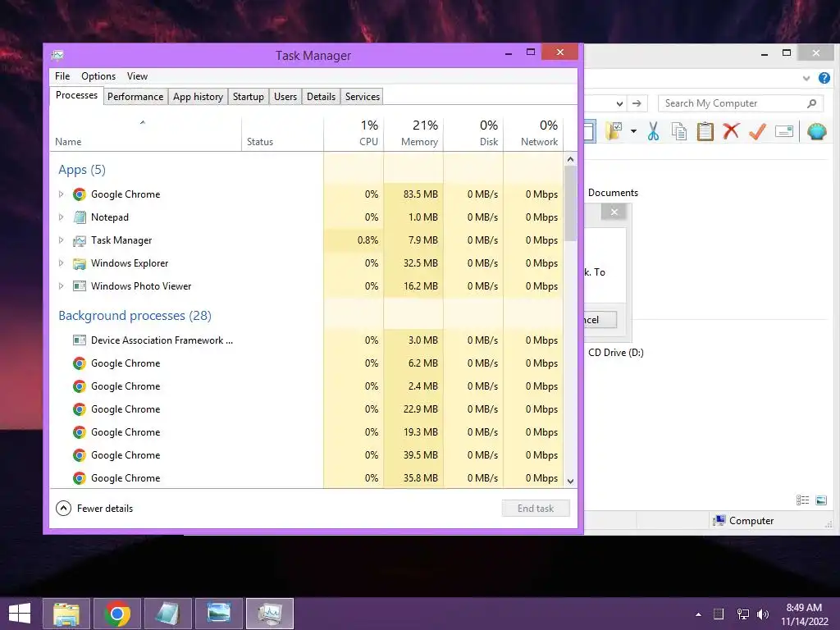
Task: Expand the Google Chrome app row
Action: 61,194
